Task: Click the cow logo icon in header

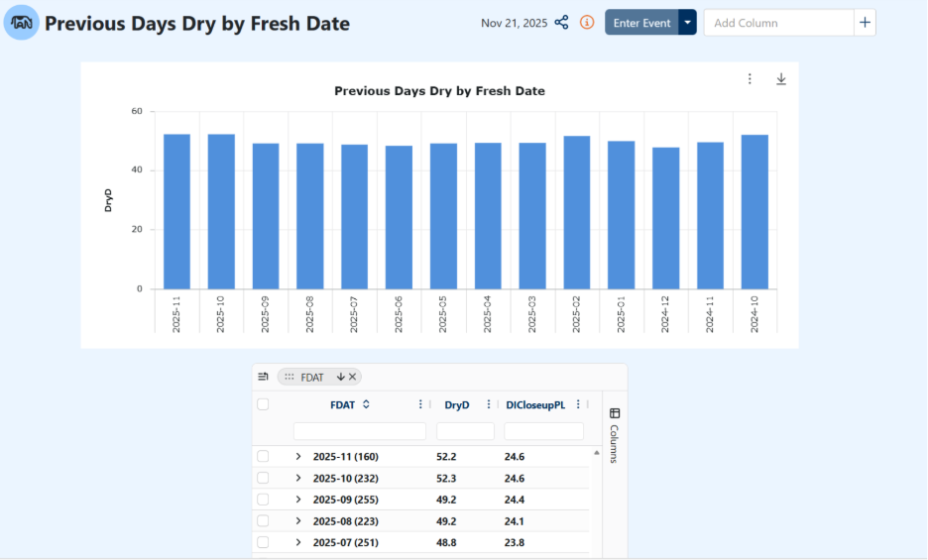Action: (22, 23)
